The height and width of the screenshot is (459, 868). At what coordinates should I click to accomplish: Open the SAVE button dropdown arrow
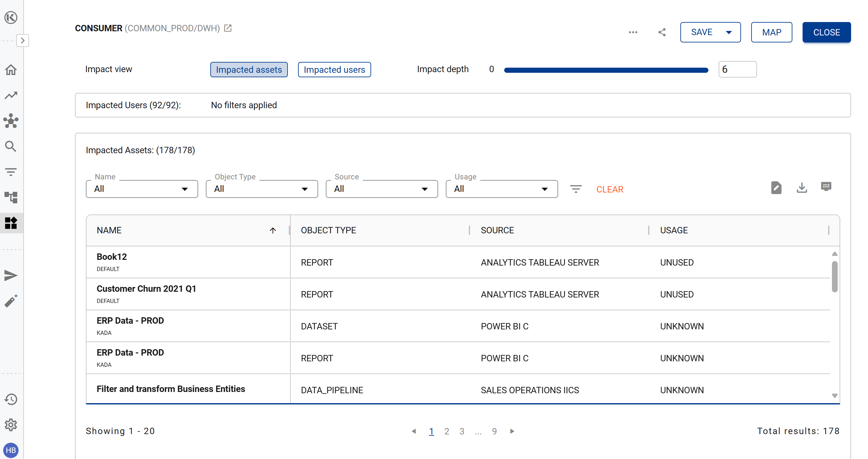coord(729,32)
